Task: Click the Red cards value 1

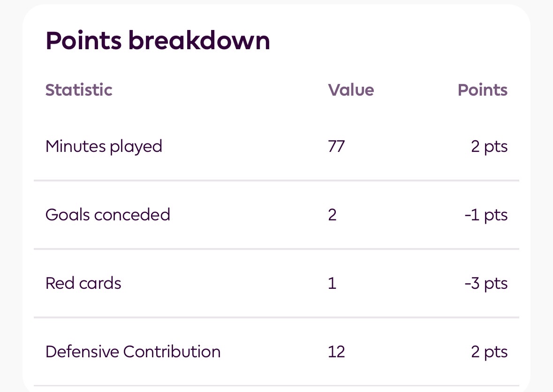Action: pyautogui.click(x=332, y=283)
